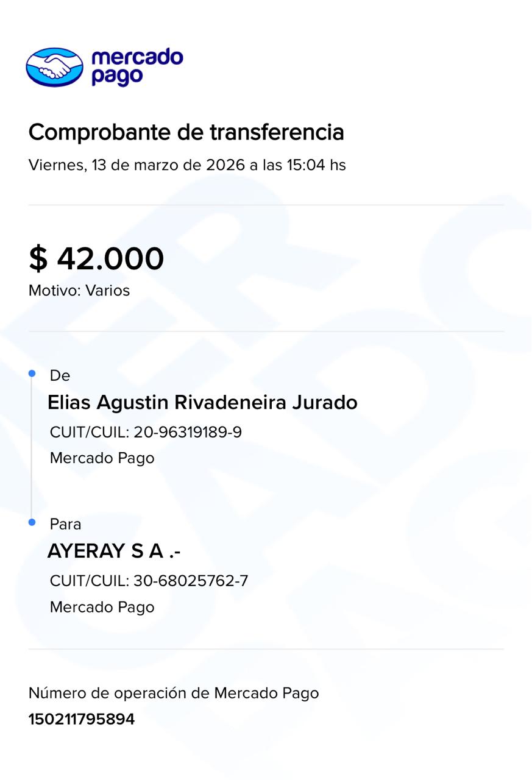
Task: Click Mercado Pago under the recipient details
Action: pyautogui.click(x=102, y=607)
